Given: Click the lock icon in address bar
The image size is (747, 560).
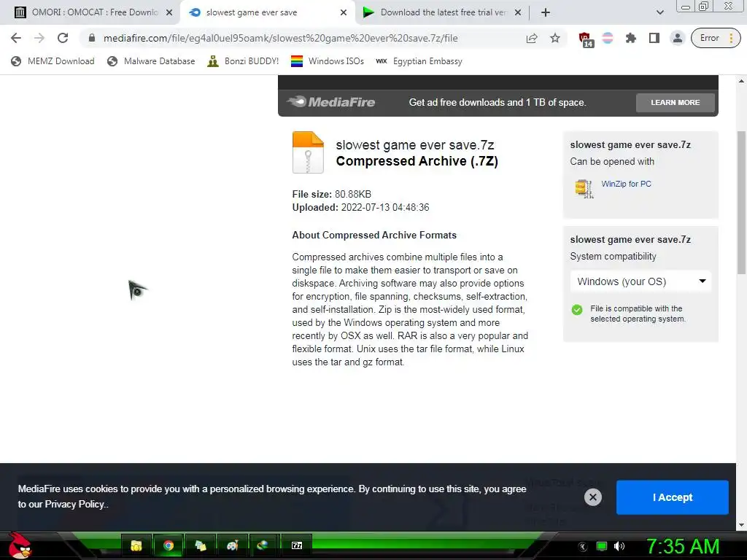Looking at the screenshot, I should pyautogui.click(x=92, y=38).
